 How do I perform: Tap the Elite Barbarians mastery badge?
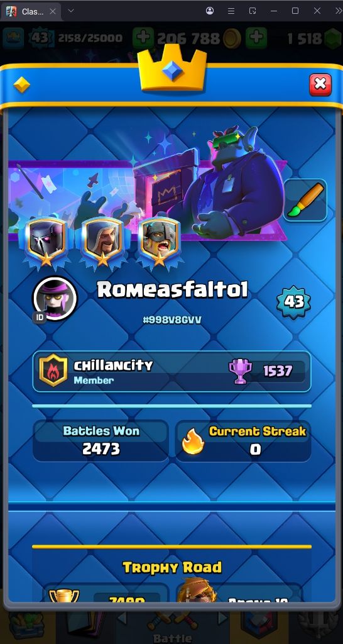(159, 243)
